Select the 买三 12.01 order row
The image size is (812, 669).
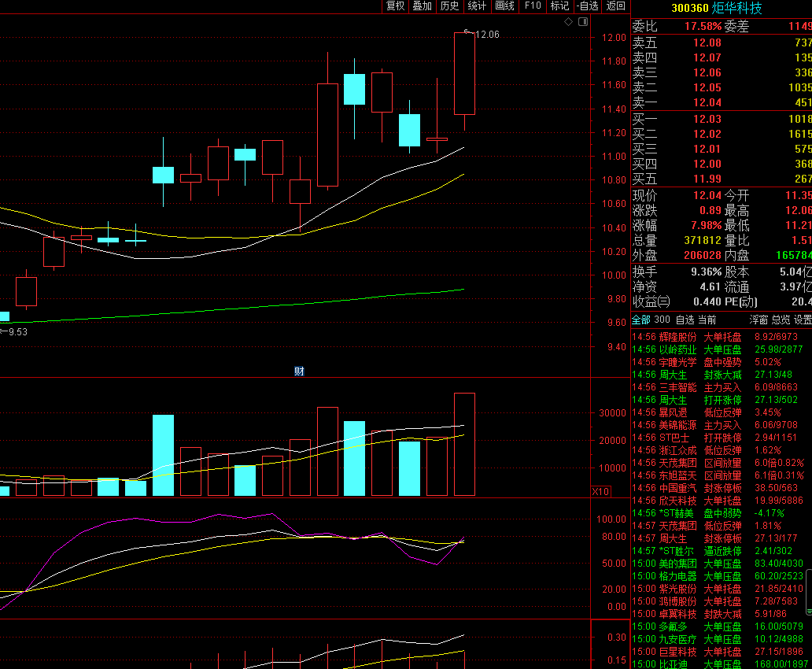coord(722,150)
